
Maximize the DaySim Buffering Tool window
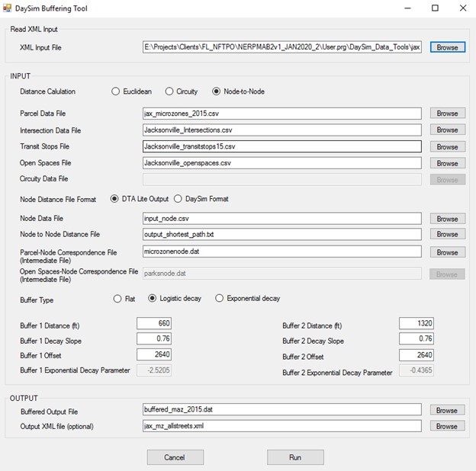(435, 8)
